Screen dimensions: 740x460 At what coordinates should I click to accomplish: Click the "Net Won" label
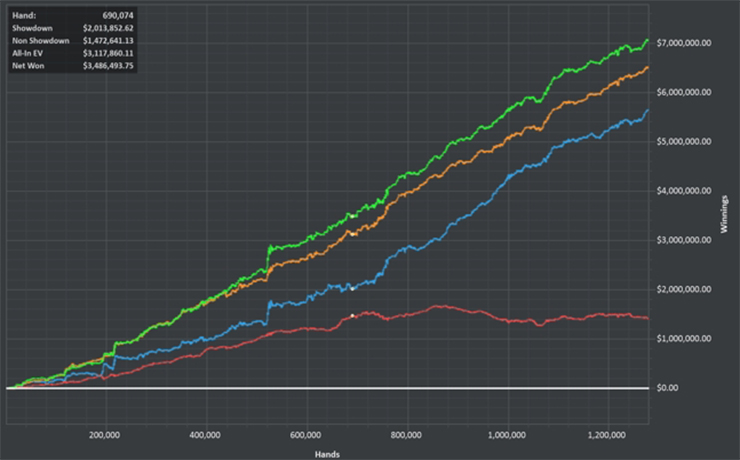(28, 66)
